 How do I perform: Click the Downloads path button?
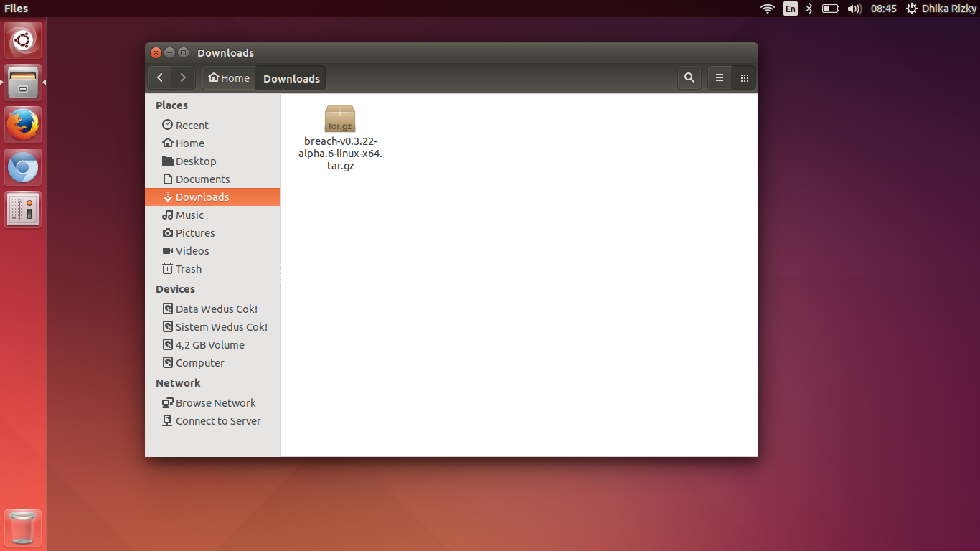pyautogui.click(x=291, y=78)
